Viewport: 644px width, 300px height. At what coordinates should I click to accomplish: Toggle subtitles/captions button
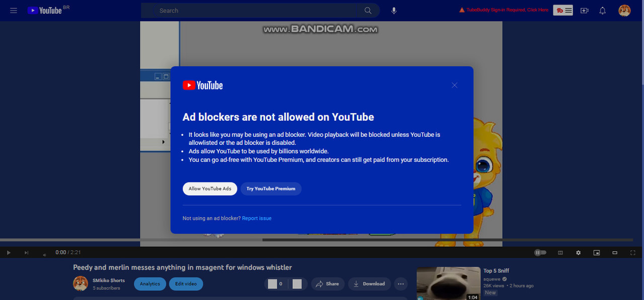(560, 253)
